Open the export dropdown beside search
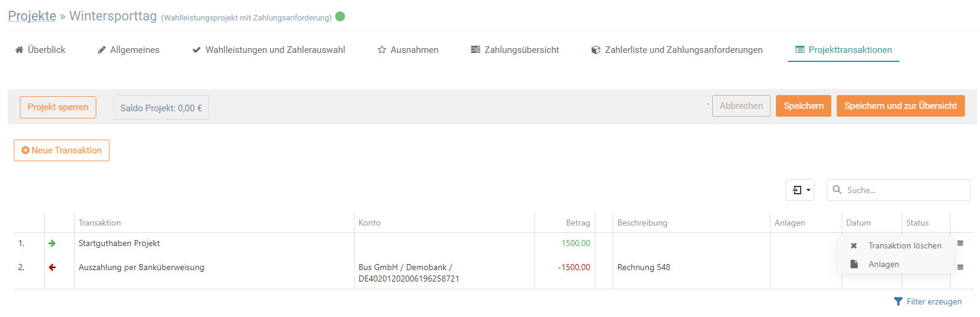Screen dimensions: 980x317 (x=800, y=190)
